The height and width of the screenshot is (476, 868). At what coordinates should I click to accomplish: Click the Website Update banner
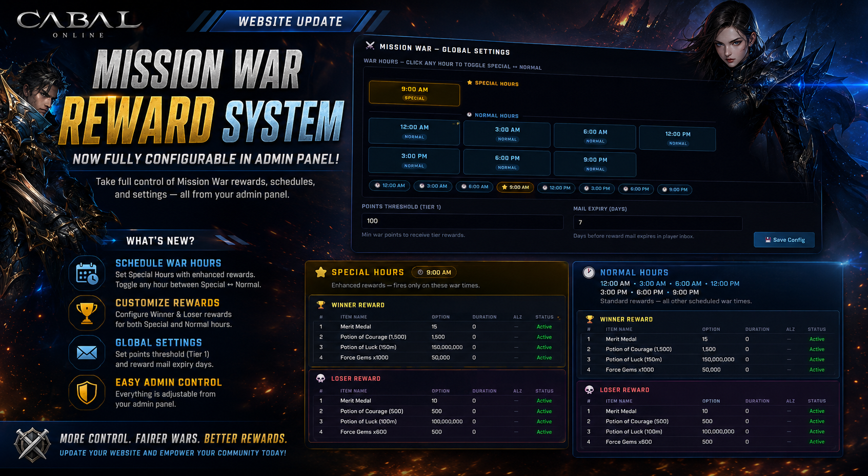coord(291,22)
